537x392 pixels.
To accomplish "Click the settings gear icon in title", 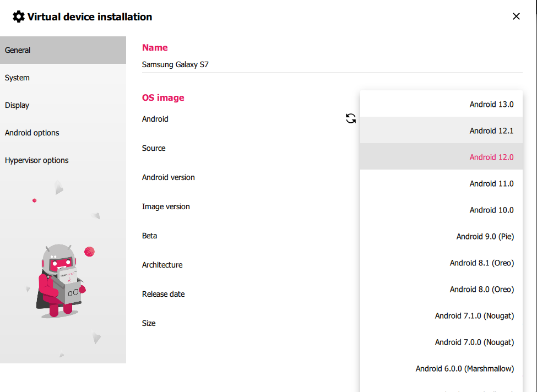I will click(x=18, y=17).
